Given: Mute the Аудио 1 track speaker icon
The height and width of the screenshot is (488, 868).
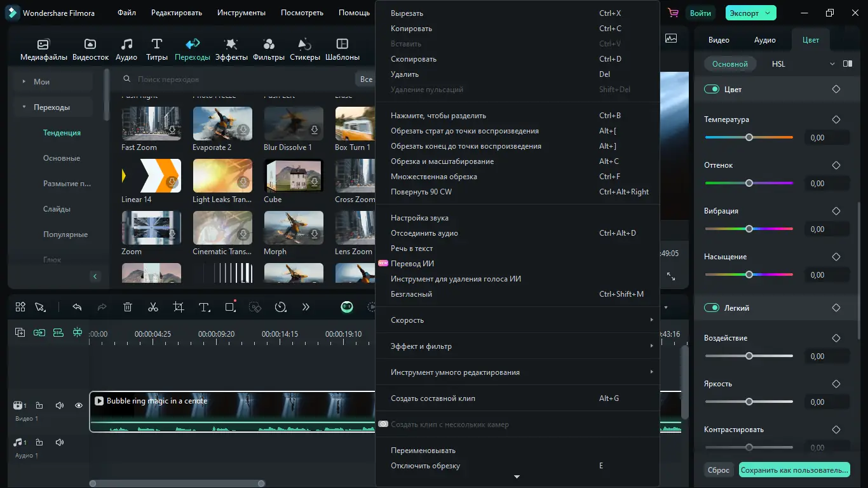Looking at the screenshot, I should [x=60, y=442].
